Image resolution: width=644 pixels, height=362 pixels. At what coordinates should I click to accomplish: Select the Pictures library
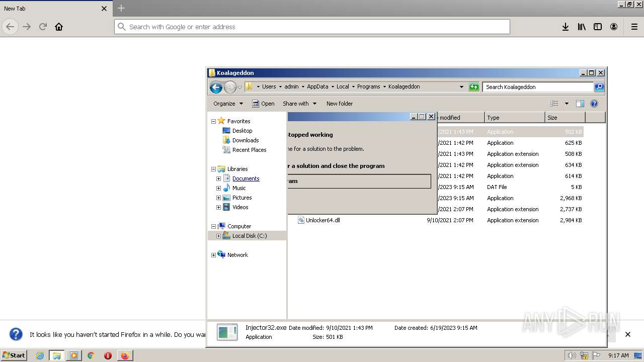(242, 198)
